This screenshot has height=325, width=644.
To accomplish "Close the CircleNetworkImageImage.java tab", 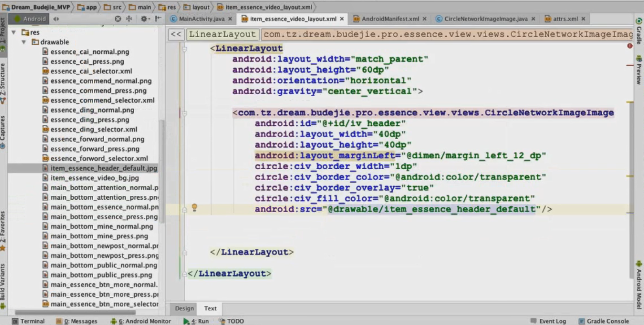I will tap(533, 19).
